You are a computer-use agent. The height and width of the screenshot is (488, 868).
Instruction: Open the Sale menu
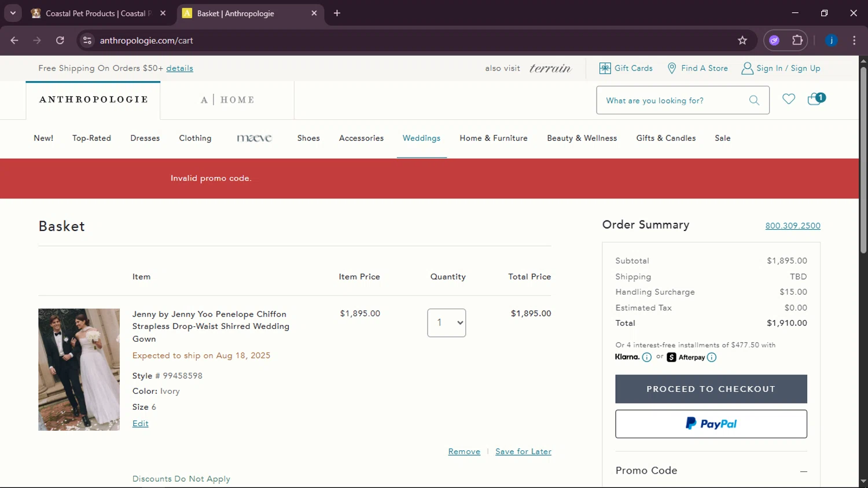pos(722,138)
